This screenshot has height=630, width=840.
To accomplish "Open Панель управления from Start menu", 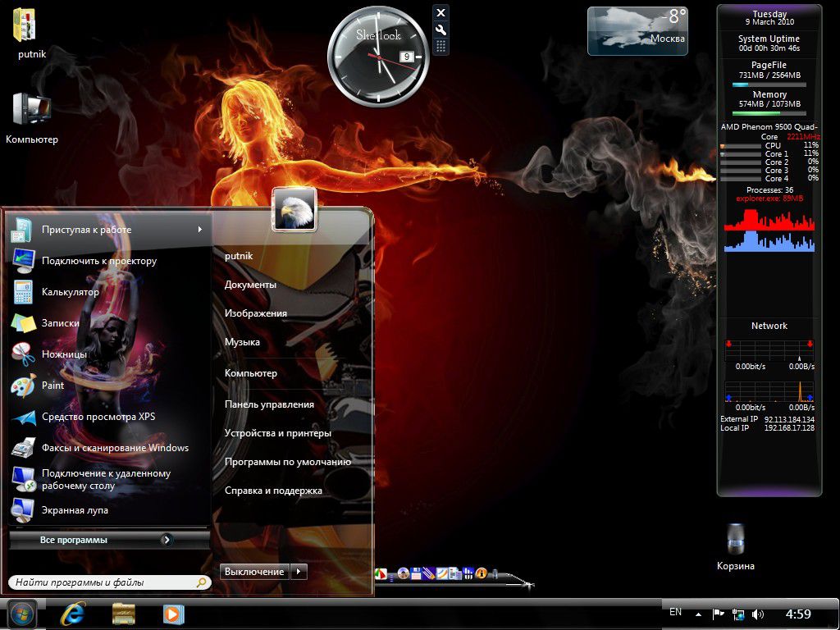I will [x=269, y=404].
